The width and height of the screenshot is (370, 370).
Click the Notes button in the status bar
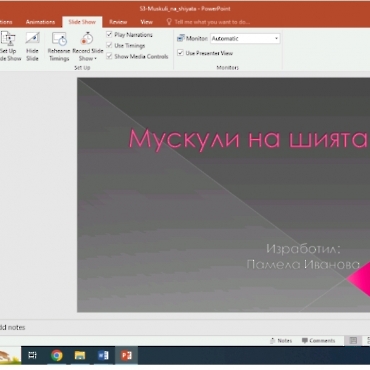[x=281, y=340]
